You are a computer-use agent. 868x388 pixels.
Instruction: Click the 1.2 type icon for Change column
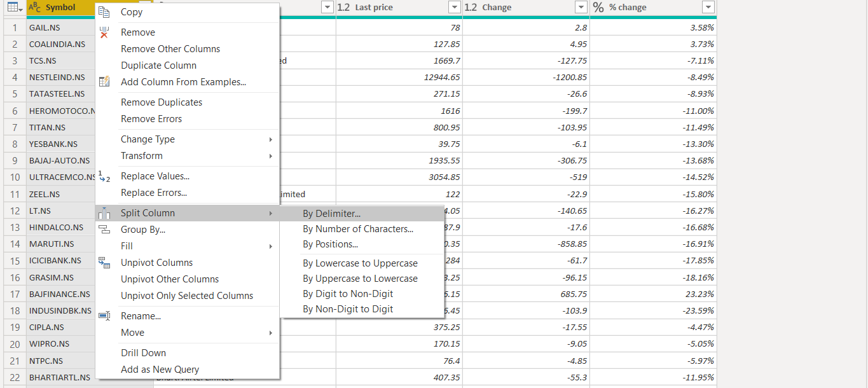(471, 8)
